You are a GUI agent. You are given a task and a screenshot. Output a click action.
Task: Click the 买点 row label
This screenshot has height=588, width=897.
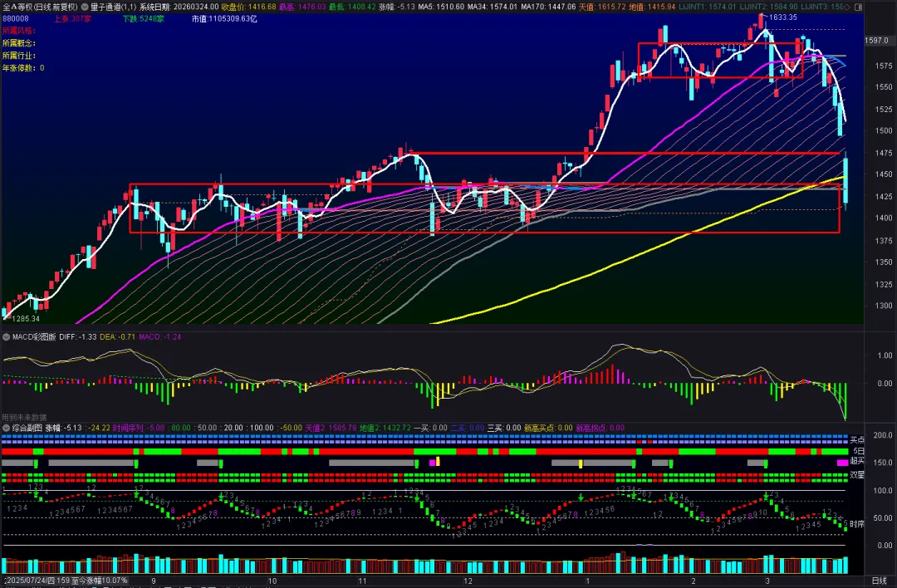tap(857, 440)
